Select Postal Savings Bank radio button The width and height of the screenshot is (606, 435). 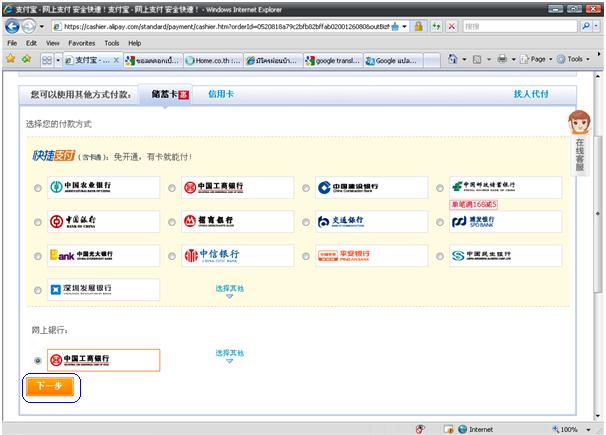440,188
